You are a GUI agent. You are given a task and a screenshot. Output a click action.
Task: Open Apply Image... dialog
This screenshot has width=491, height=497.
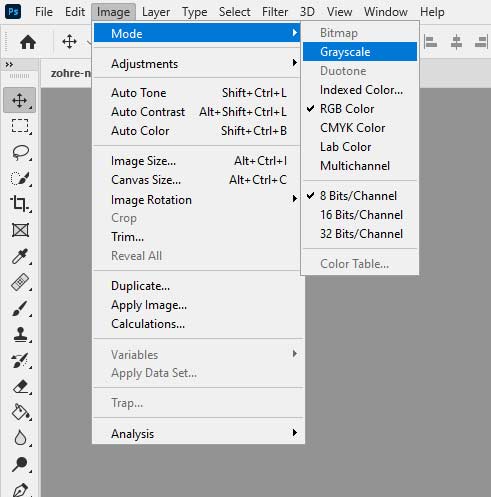tap(199, 304)
